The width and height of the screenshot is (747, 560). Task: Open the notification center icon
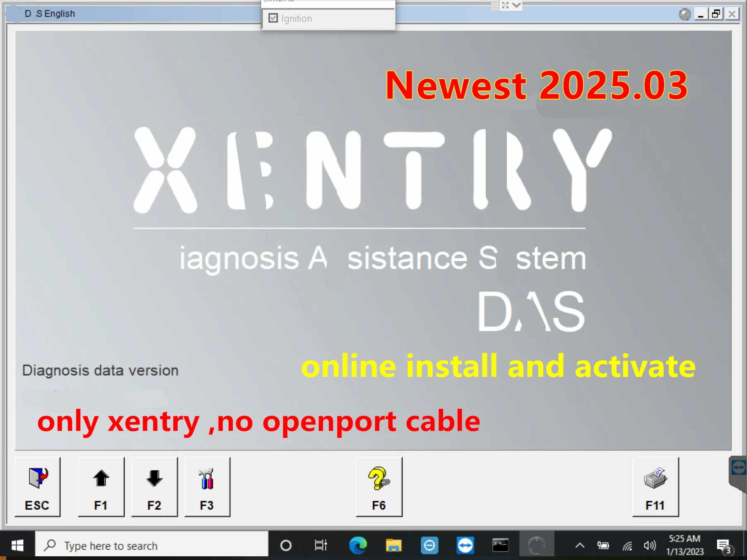725,547
